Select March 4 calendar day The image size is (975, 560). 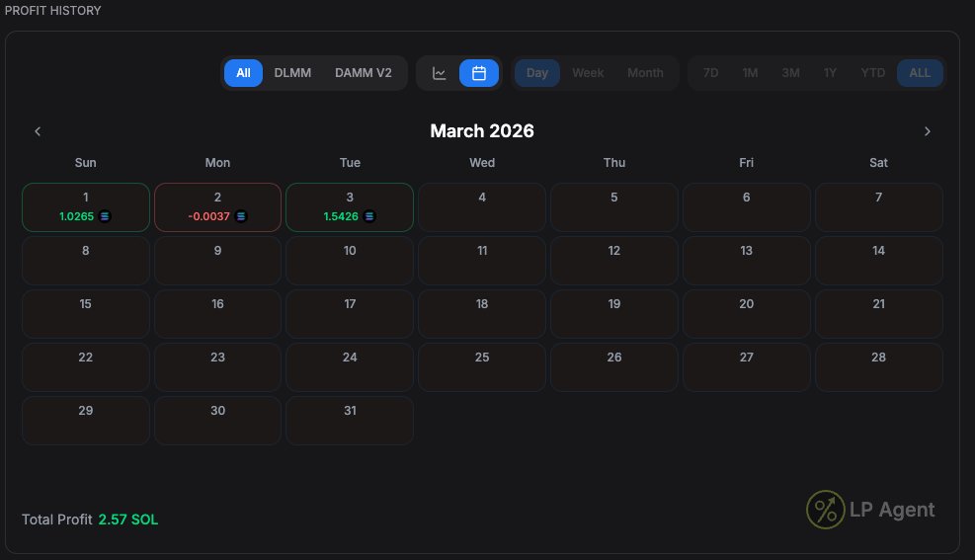click(482, 207)
